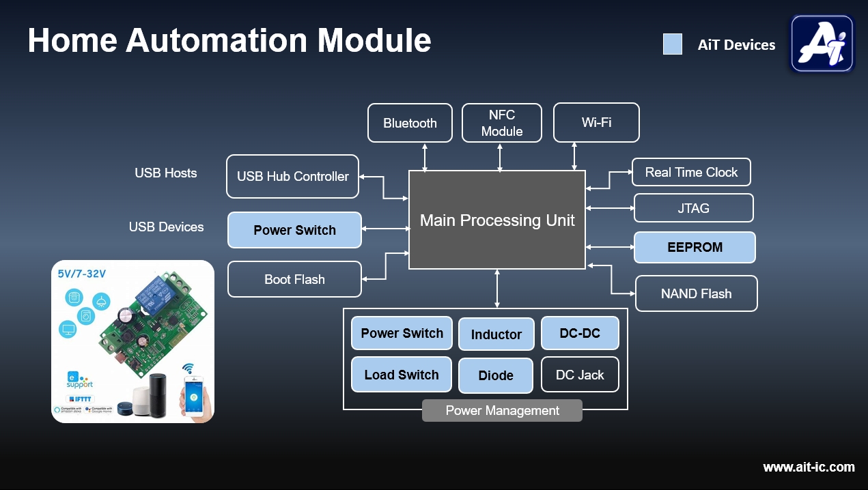Select Power Switch block beside USB Devices

tap(294, 230)
